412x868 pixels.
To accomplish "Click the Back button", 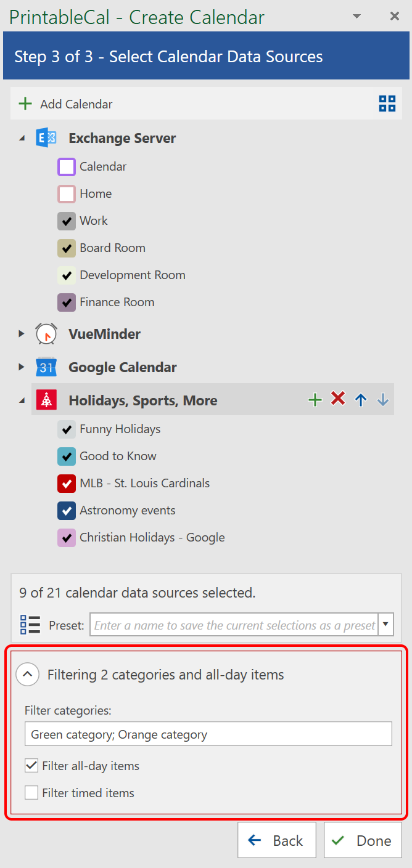I will pos(277,840).
